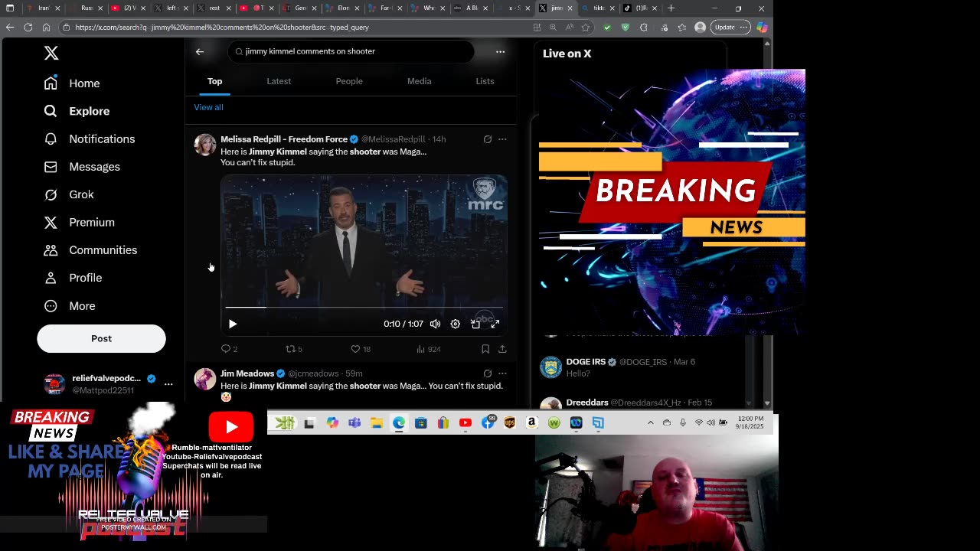Image resolution: width=980 pixels, height=551 pixels.
Task: Open Melissa Redpill - Freedom Force profile name
Action: point(284,139)
